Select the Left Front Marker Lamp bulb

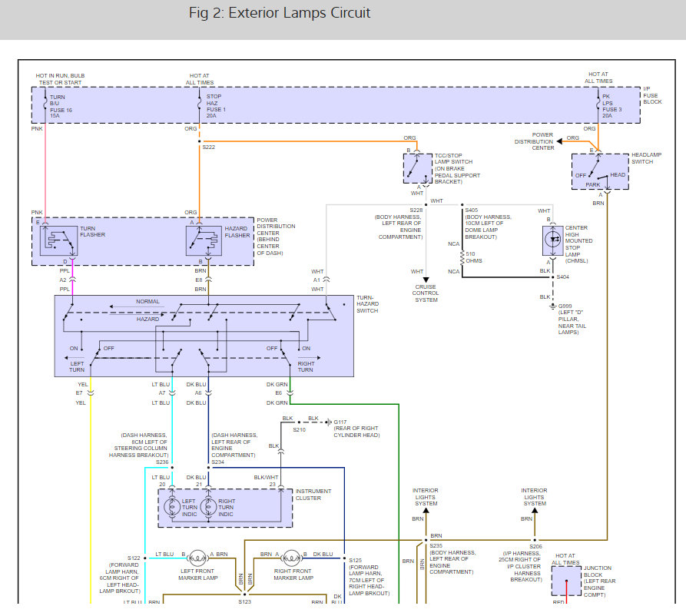(197, 558)
